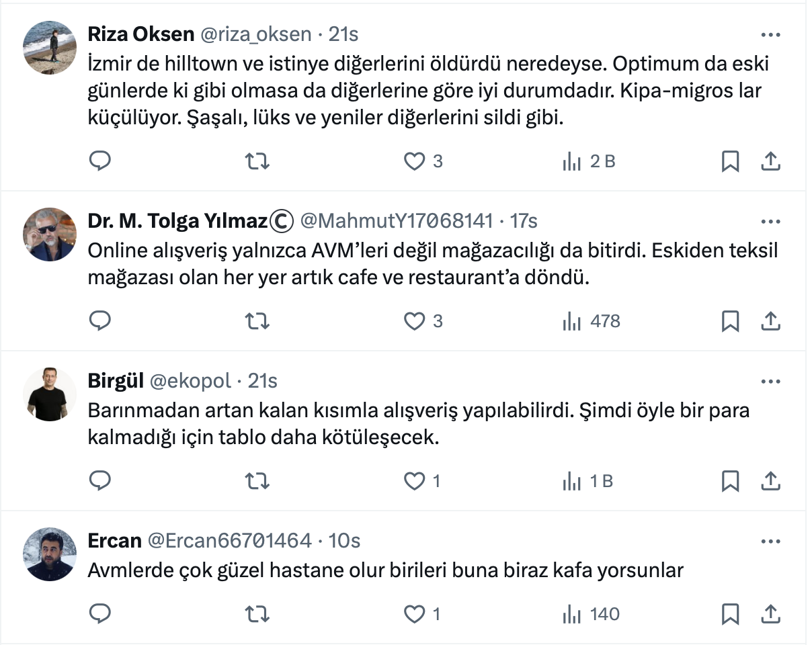Like Riza Oksen's tweet
Viewport: 812px width, 645px height.
coord(415,161)
